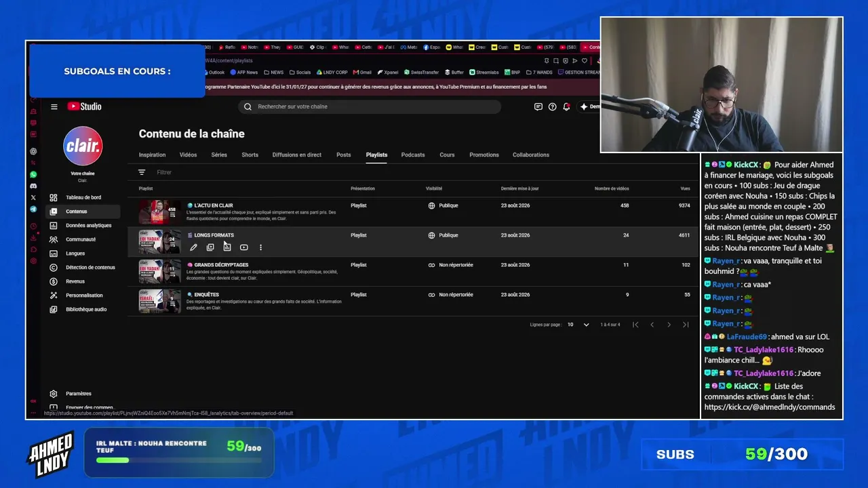Click the Filtrer input field
Image resolution: width=868 pixels, height=488 pixels.
[x=164, y=172]
